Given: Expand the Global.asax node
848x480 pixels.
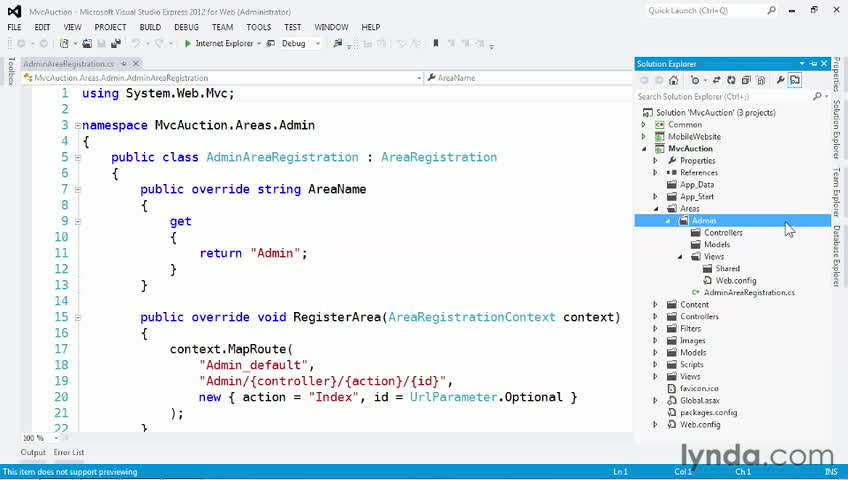Looking at the screenshot, I should coord(655,401).
